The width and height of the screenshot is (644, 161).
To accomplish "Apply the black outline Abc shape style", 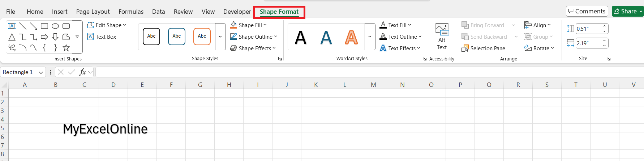I will pos(151,37).
